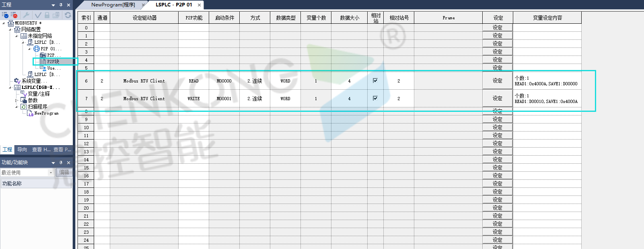
Task: Open the 最近使用 dropdown list
Action: pyautogui.click(x=51, y=173)
